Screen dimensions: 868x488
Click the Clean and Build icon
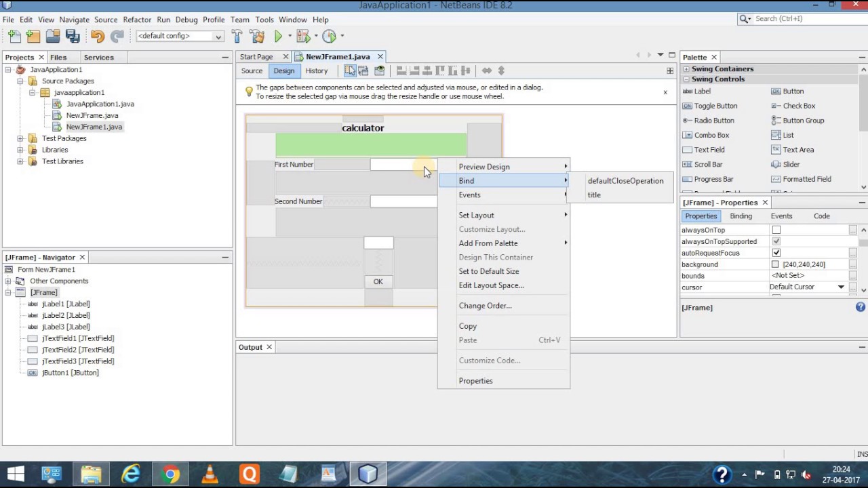pos(257,36)
